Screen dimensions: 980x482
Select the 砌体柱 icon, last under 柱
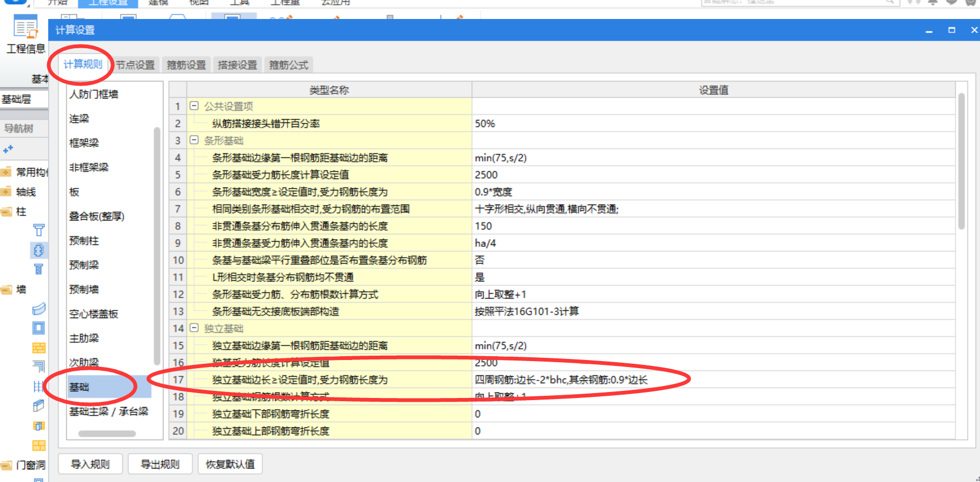[x=38, y=269]
